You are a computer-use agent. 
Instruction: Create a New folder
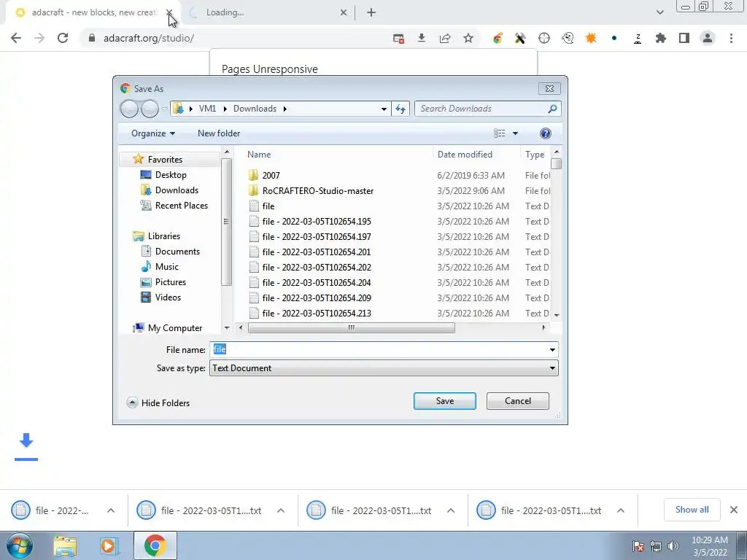[x=219, y=133]
